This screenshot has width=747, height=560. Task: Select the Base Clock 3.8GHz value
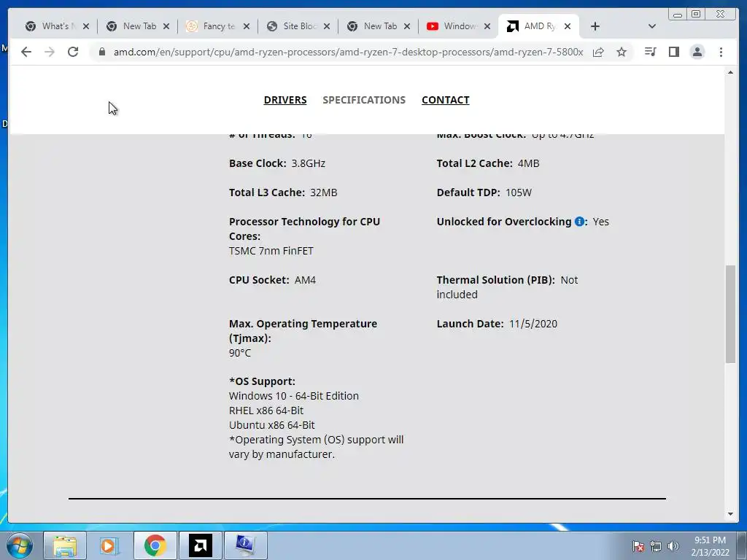pyautogui.click(x=309, y=163)
